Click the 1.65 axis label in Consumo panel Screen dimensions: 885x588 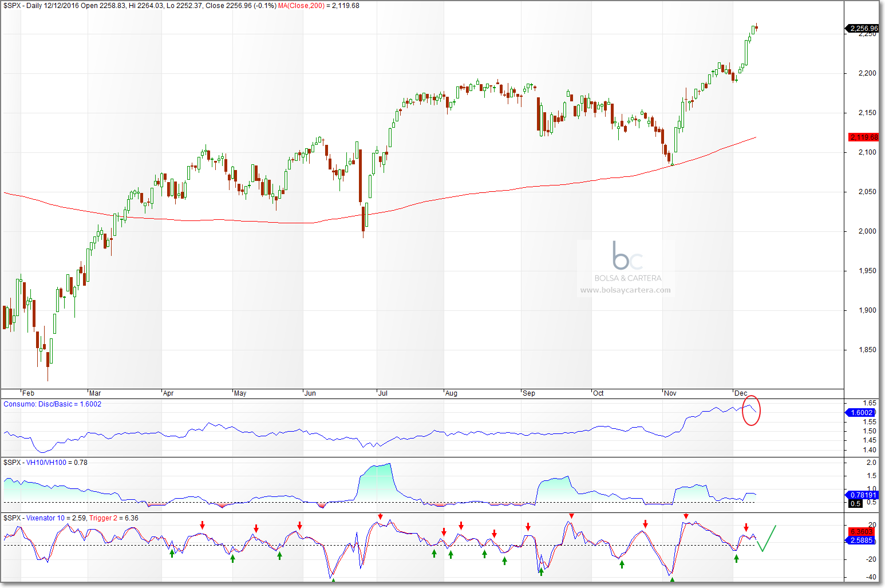coord(870,403)
